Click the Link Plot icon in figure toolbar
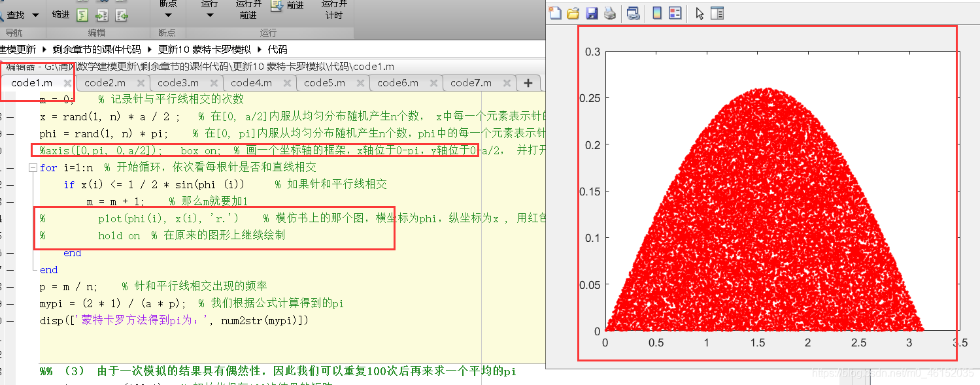The height and width of the screenshot is (385, 980). tap(633, 13)
